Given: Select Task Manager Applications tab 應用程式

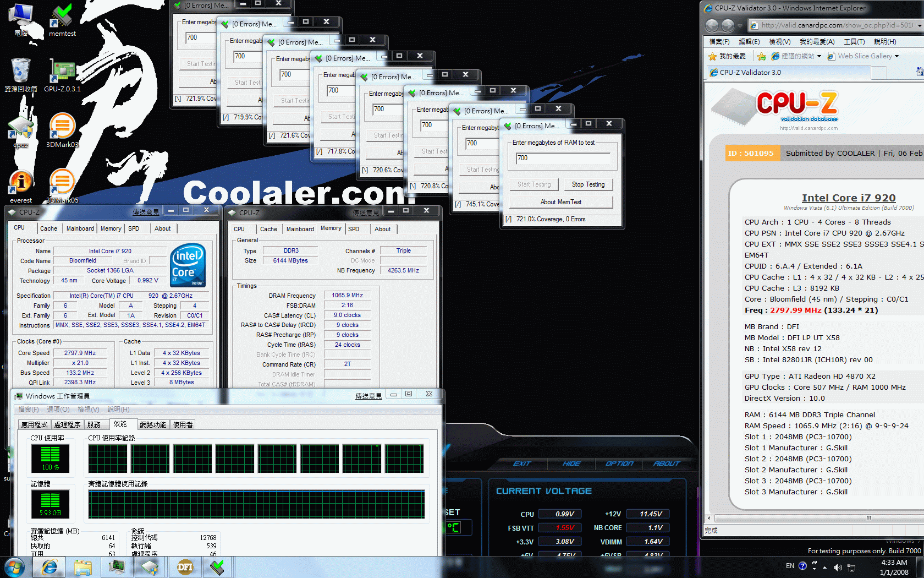Looking at the screenshot, I should pyautogui.click(x=34, y=424).
